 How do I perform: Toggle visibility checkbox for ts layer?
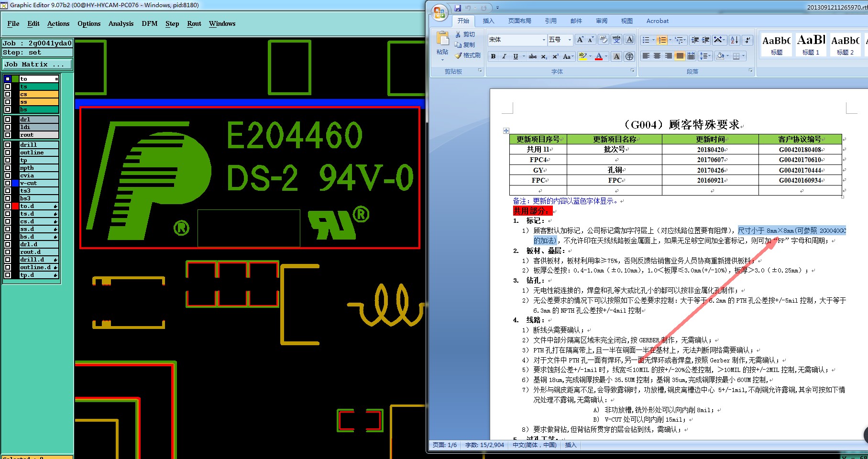click(8, 87)
